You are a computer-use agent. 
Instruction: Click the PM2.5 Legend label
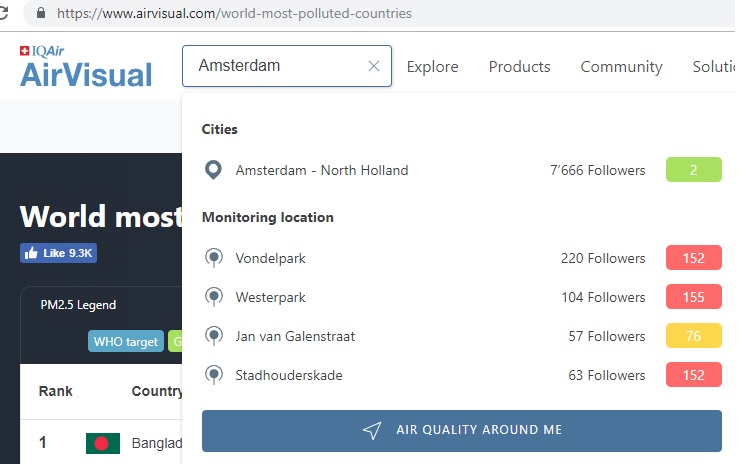(x=78, y=305)
